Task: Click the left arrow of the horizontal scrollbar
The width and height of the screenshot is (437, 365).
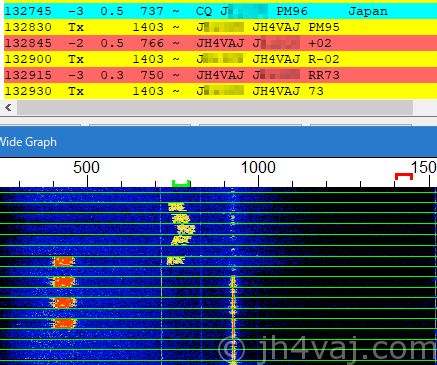Action: coord(8,107)
